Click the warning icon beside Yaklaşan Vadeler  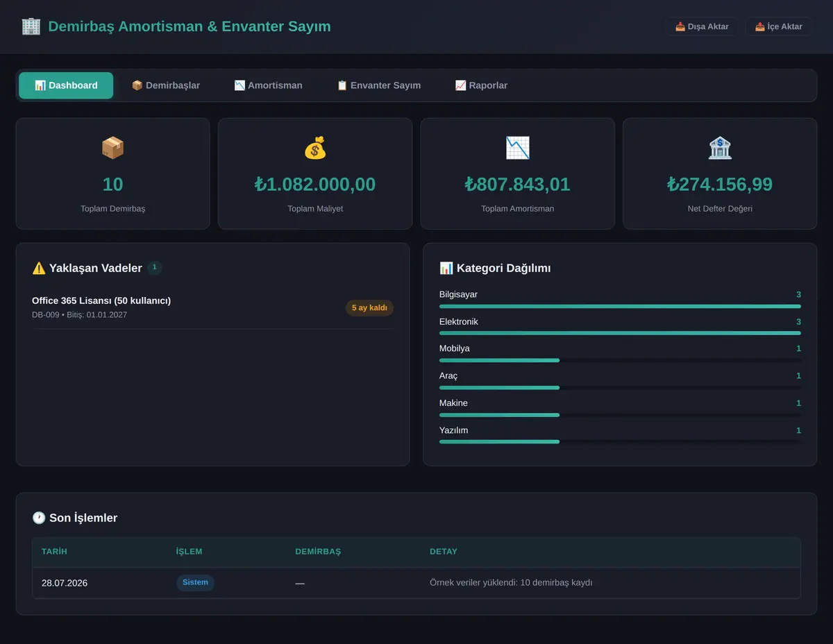(x=39, y=268)
